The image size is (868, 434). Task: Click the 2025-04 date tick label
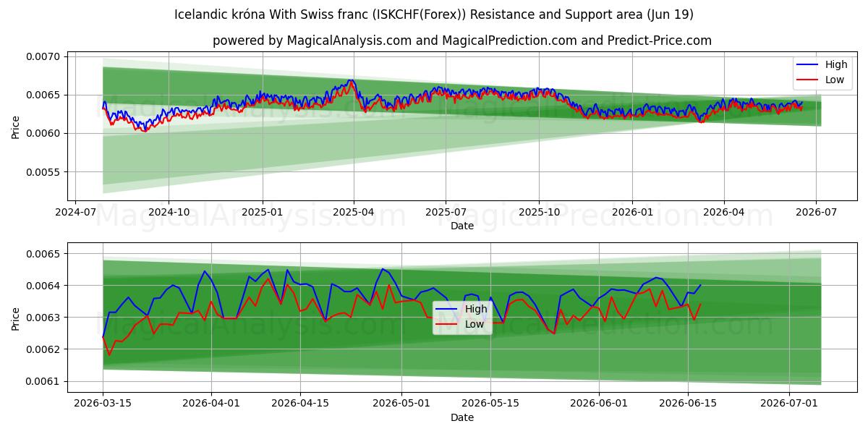coord(354,212)
